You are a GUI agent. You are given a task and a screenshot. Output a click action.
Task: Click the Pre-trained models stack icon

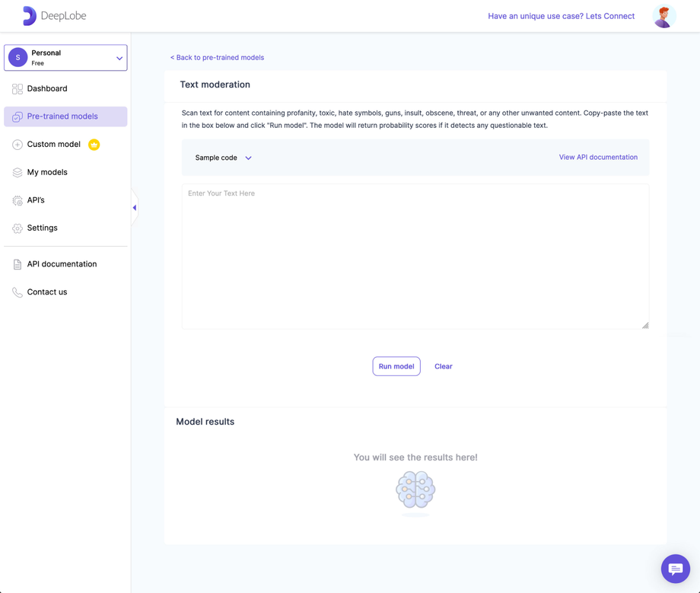pos(17,116)
